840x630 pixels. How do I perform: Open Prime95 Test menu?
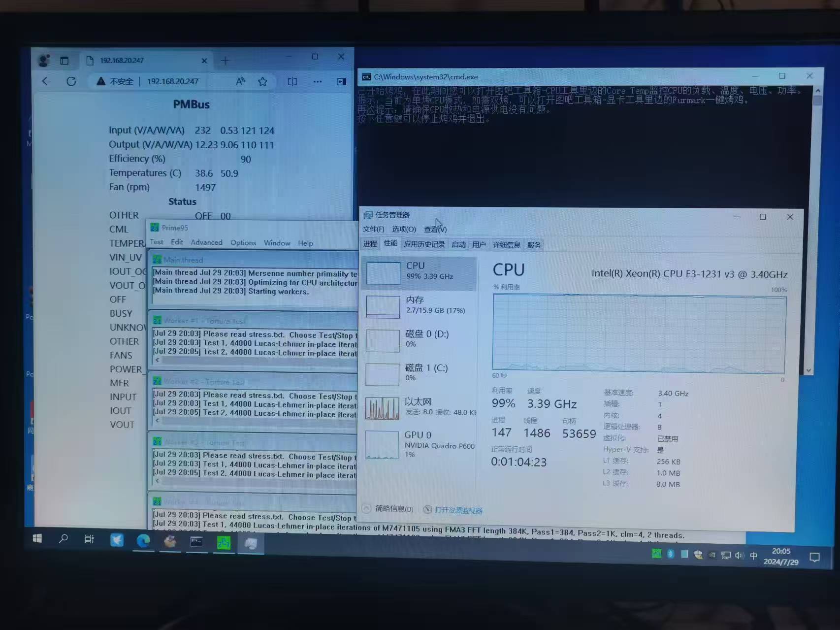coord(157,242)
